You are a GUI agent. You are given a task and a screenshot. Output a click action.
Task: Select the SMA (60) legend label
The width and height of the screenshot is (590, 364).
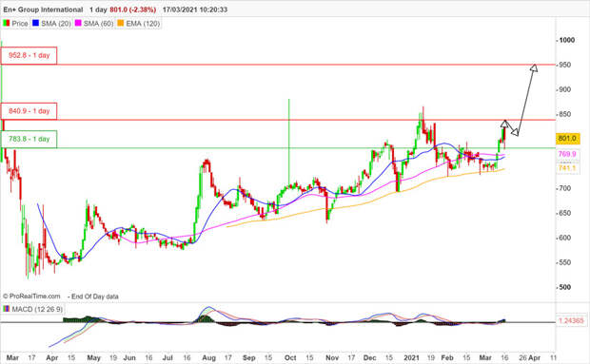click(x=98, y=24)
